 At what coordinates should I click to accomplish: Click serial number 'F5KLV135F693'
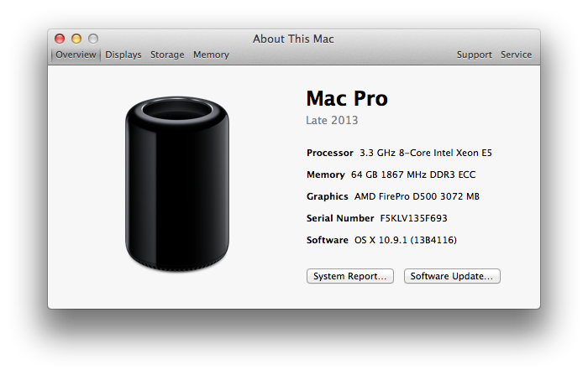413,218
